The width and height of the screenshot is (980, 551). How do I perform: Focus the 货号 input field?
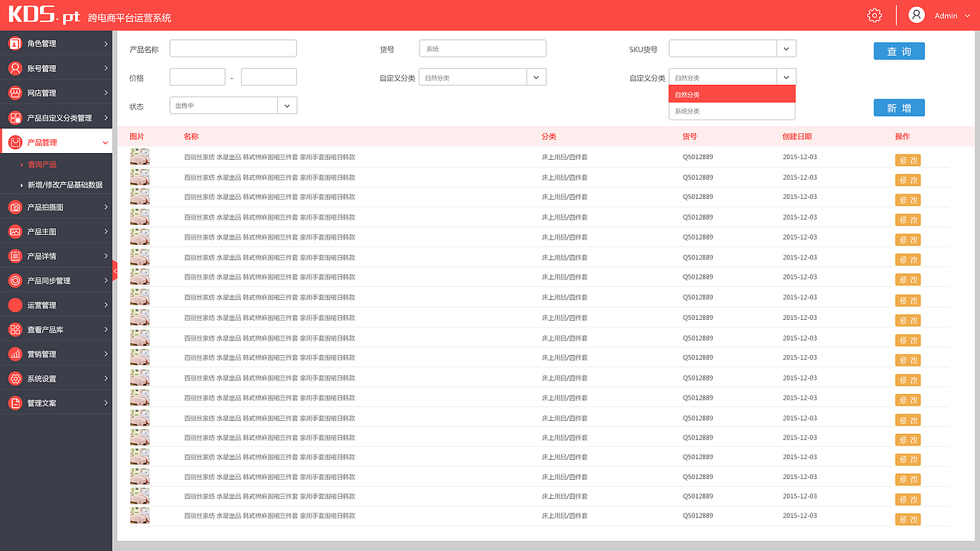482,48
